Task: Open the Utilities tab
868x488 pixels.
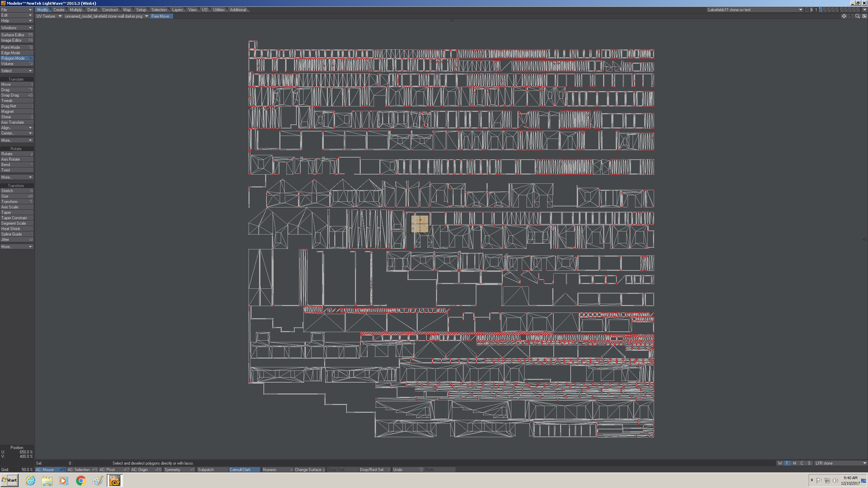Action: (x=219, y=10)
